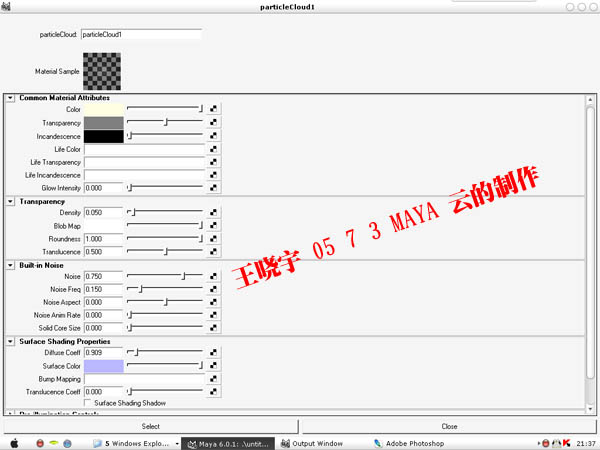Click the map button for Incandescence
The image size is (600, 450).
pos(214,136)
